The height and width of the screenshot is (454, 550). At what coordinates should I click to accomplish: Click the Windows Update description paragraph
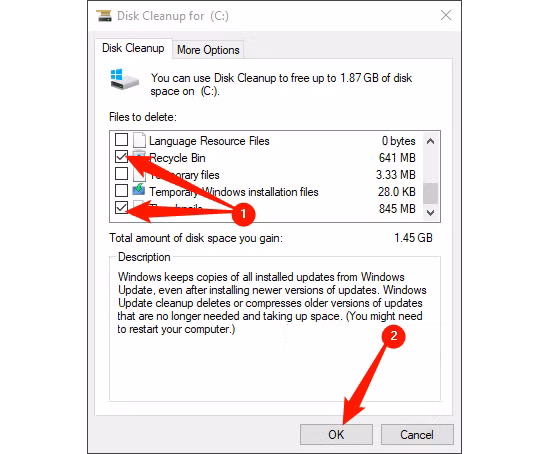[272, 303]
